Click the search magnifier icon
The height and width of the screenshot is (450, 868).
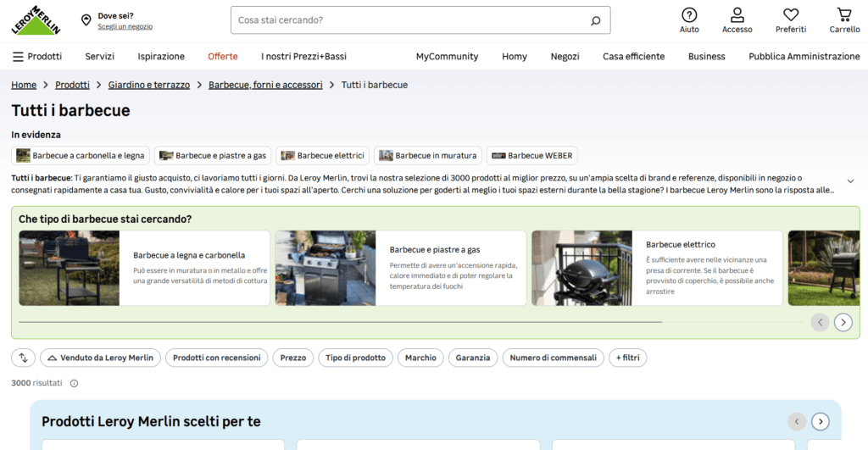(x=596, y=20)
